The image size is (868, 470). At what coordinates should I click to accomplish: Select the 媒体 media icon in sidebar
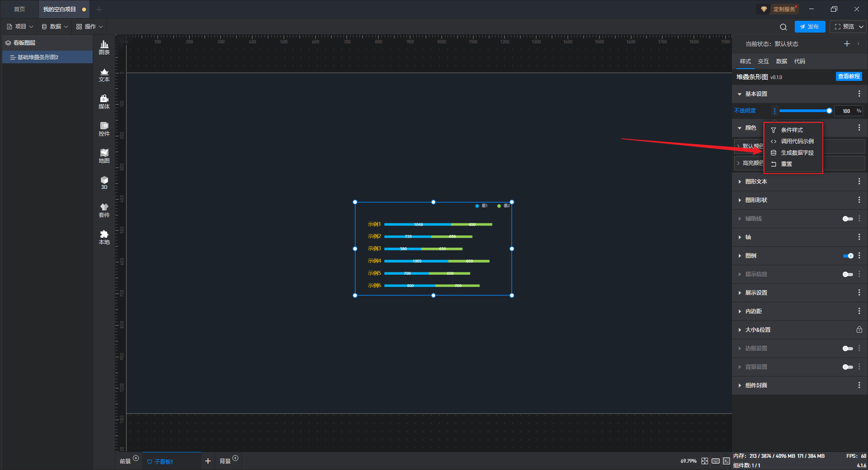tap(104, 102)
